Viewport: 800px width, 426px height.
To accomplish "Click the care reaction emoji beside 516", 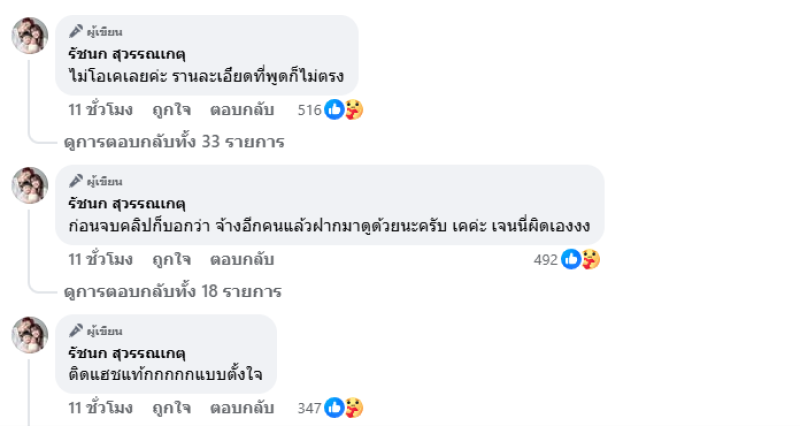I will click(353, 110).
